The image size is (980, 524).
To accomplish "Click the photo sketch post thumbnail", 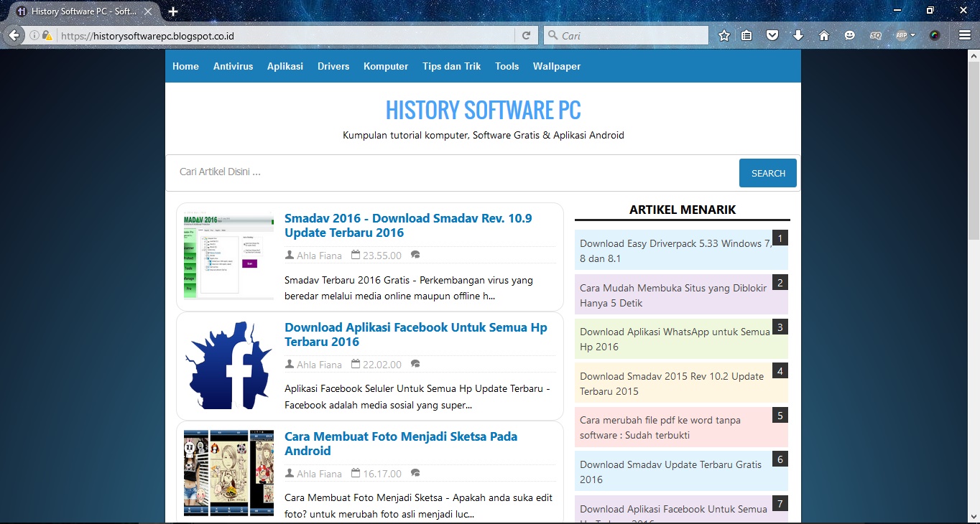I will pyautogui.click(x=228, y=473).
